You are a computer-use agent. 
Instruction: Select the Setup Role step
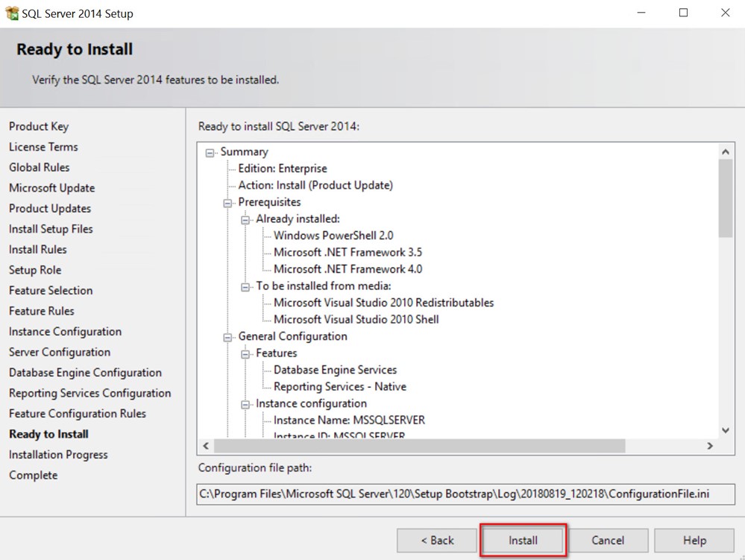coord(35,270)
